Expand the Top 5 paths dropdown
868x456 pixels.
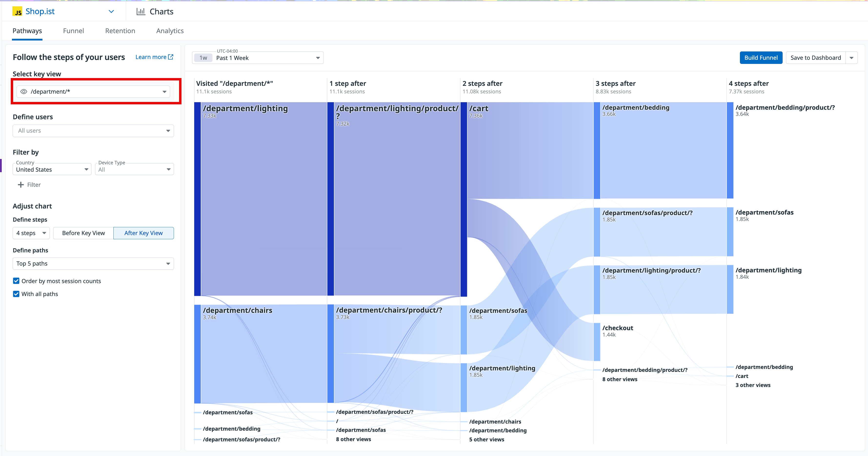point(93,264)
